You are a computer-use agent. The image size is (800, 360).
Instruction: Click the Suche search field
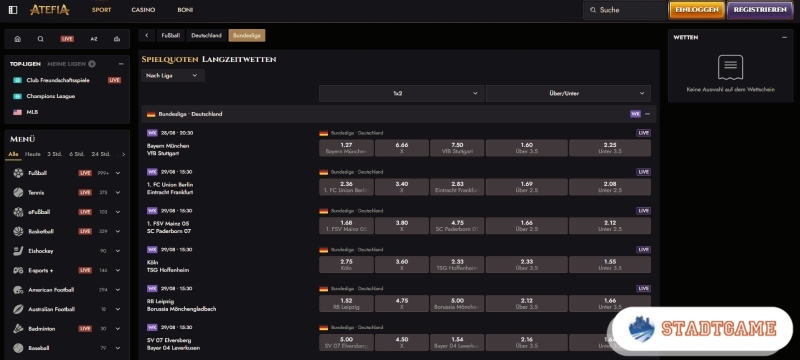coord(625,10)
